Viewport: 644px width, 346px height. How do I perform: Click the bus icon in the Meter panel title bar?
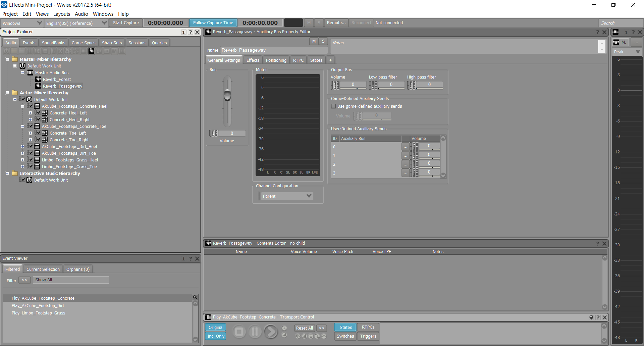[x=616, y=32]
